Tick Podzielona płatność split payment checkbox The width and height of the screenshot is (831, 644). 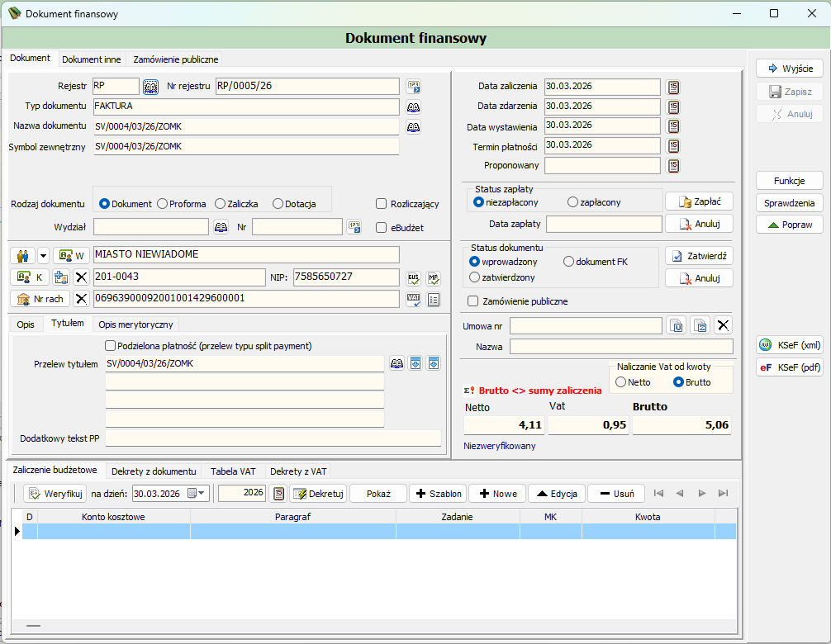click(x=110, y=346)
